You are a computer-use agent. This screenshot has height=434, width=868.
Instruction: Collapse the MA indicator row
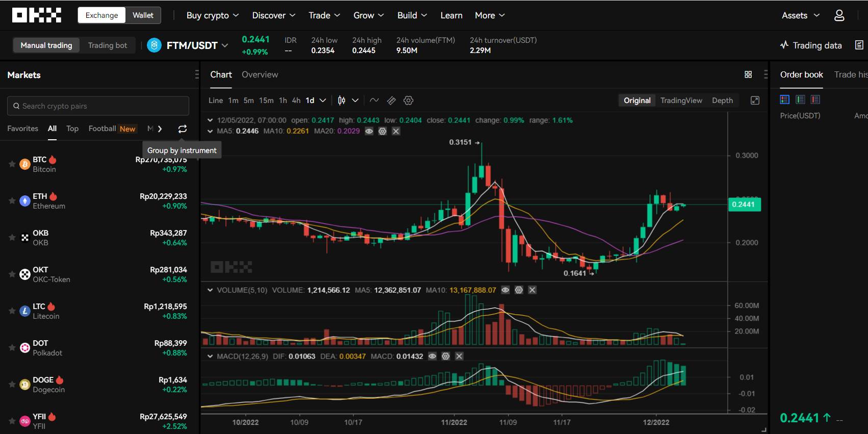(x=210, y=131)
